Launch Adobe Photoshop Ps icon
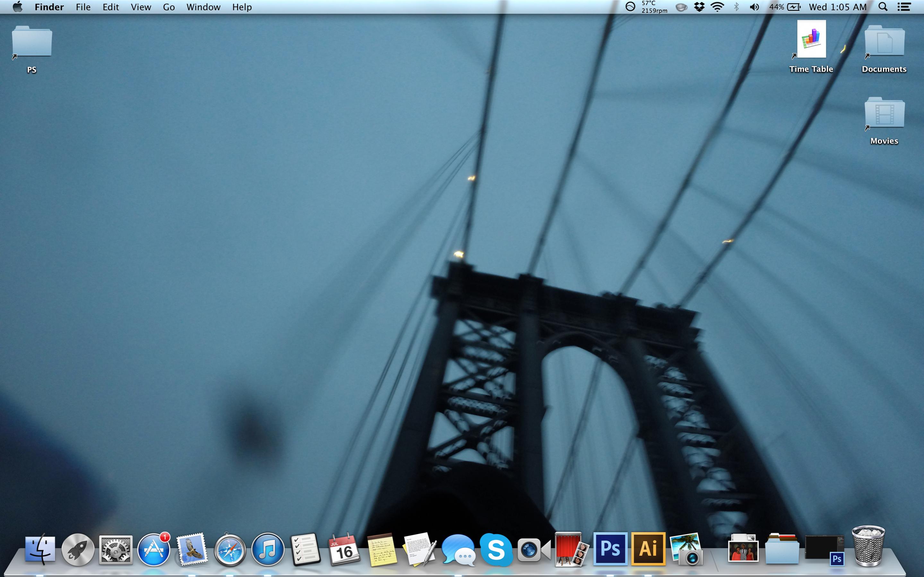This screenshot has height=577, width=924. 610,549
